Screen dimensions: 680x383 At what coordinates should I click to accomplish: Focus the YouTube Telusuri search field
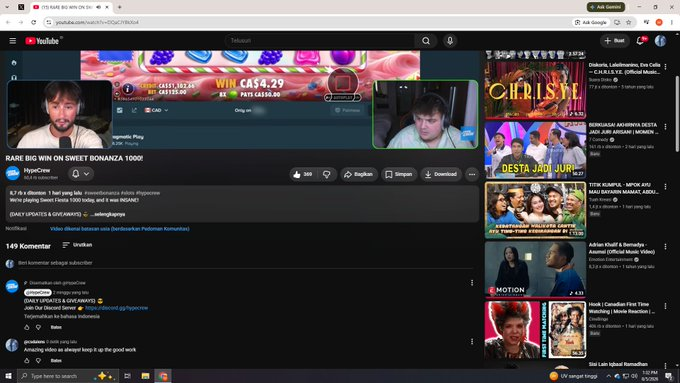coord(320,41)
